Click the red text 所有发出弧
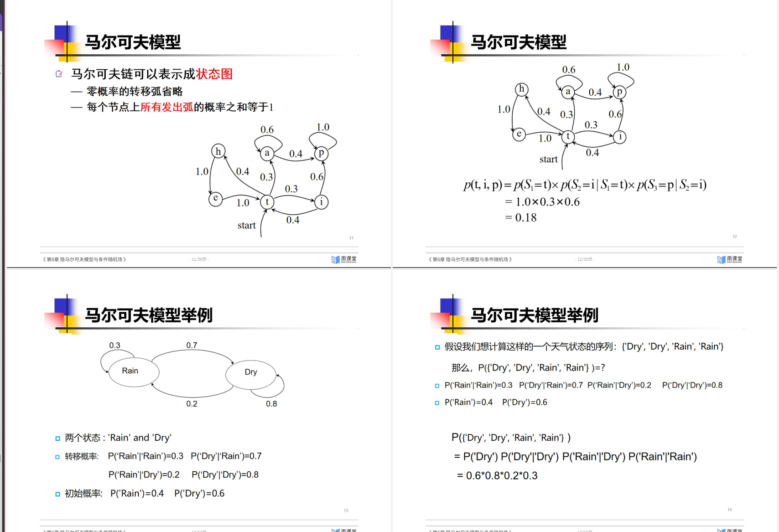779x532 pixels. coord(166,107)
